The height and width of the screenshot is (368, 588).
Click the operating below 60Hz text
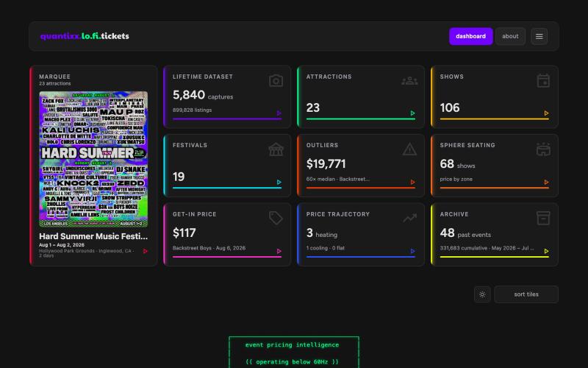click(292, 362)
